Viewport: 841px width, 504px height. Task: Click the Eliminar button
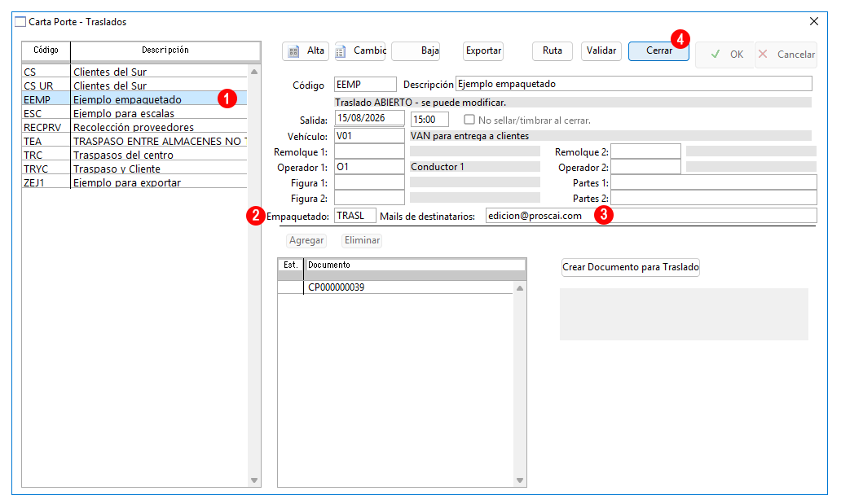tap(362, 240)
